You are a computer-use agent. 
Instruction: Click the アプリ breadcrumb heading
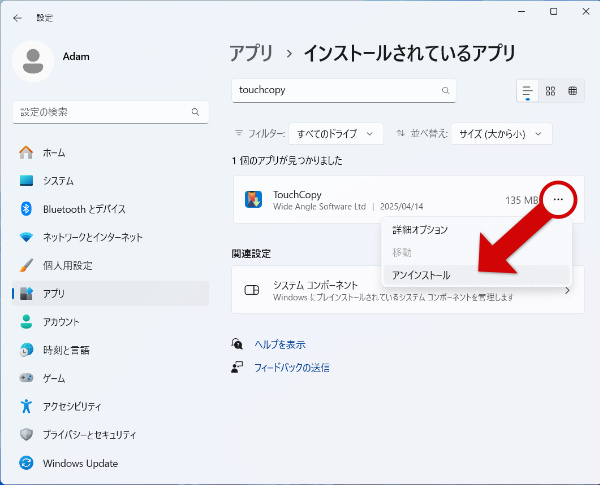click(251, 53)
